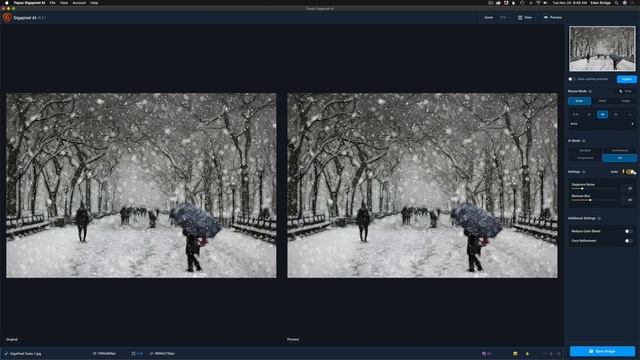
Task: Choose the custom scale option
Action: (x=629, y=115)
